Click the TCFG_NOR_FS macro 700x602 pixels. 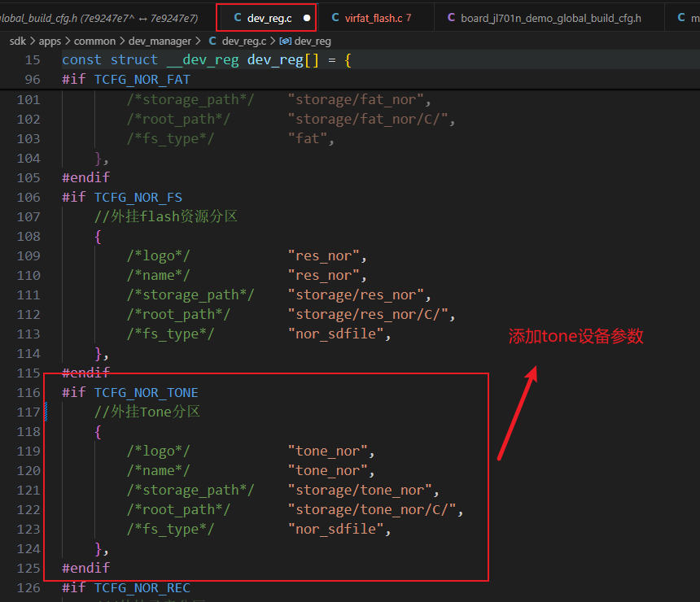coord(138,197)
